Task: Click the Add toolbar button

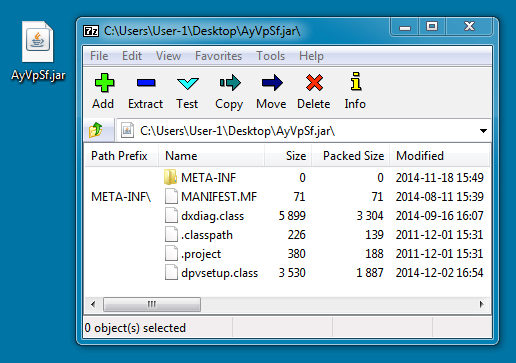Action: click(x=104, y=91)
